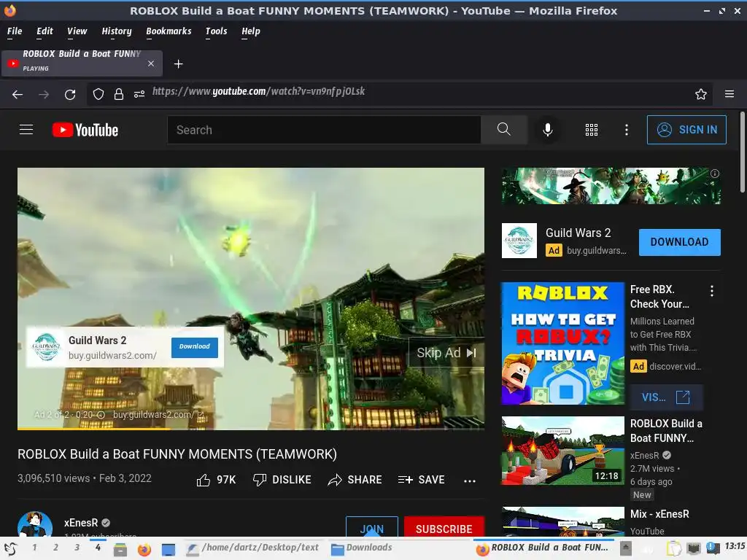
Task: Open the file manager taskbar icon
Action: tap(120, 549)
